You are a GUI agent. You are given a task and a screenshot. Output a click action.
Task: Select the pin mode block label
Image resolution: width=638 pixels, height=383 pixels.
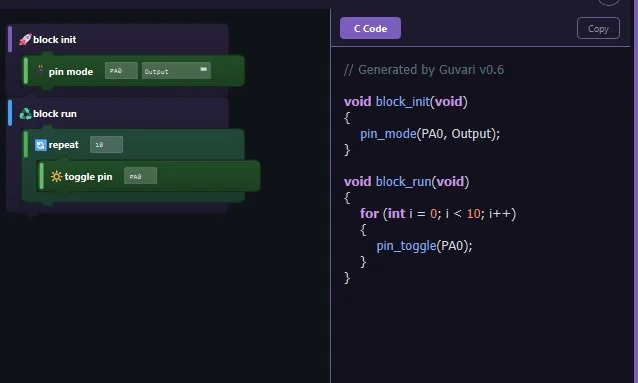pos(71,72)
